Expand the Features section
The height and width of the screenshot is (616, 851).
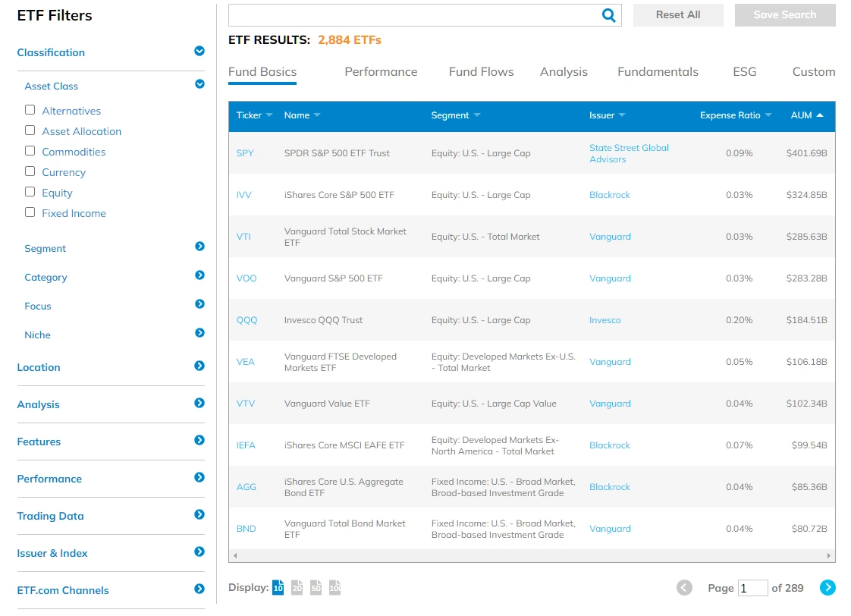point(199,440)
